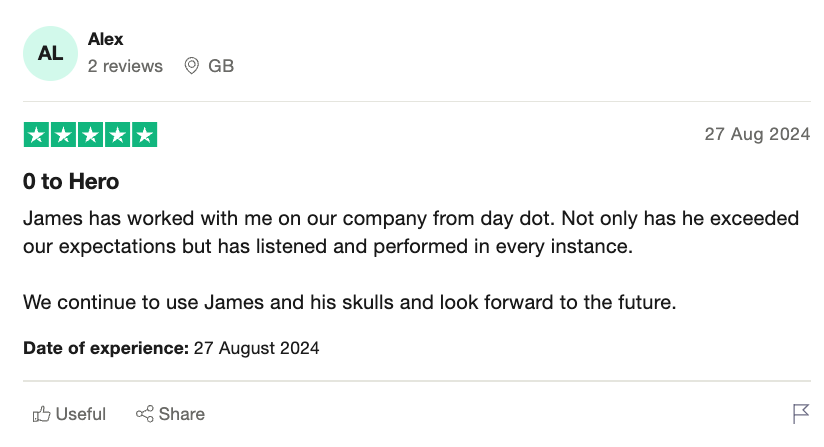The height and width of the screenshot is (447, 824).
Task: Click the fourth green rating star
Action: (117, 135)
